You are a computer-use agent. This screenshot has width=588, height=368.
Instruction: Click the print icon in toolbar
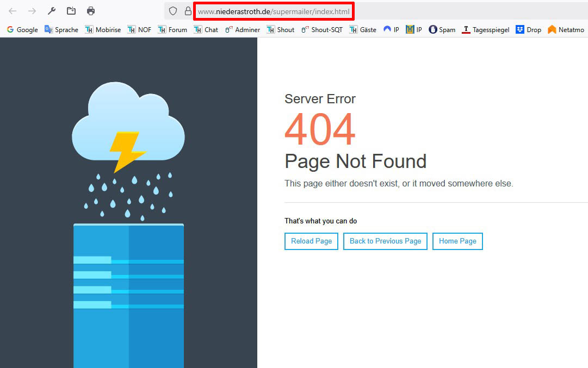click(91, 11)
